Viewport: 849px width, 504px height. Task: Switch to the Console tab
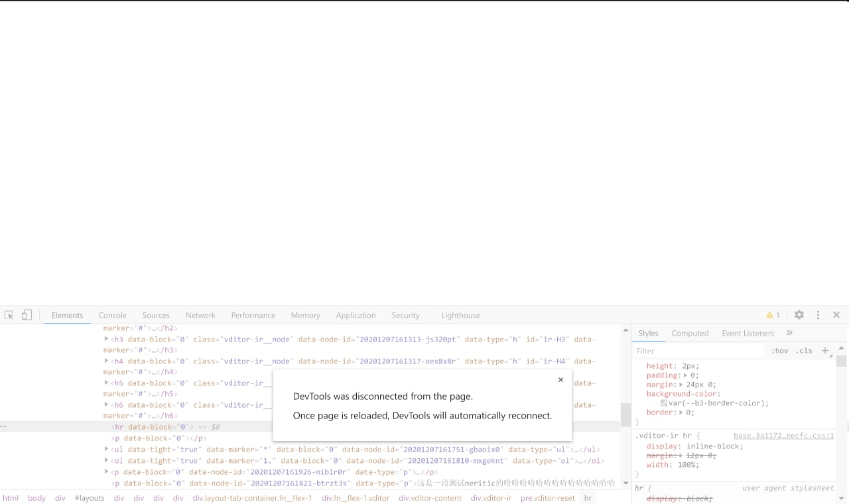click(112, 314)
